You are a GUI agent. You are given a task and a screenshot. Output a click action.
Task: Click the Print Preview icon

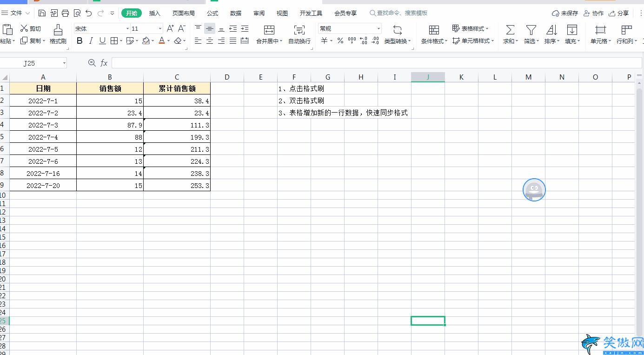77,13
